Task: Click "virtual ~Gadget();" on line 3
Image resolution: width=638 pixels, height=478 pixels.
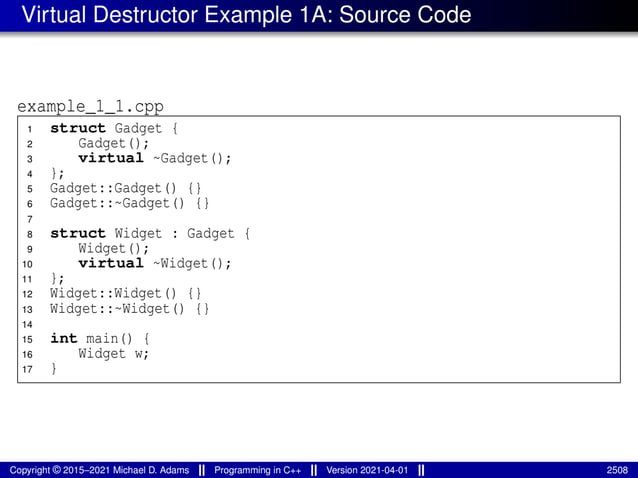Action: (155, 158)
